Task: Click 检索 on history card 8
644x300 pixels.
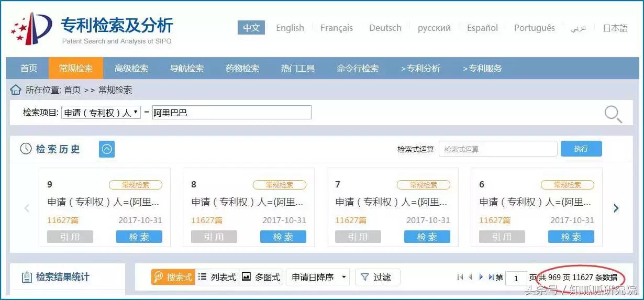Action: [x=283, y=237]
